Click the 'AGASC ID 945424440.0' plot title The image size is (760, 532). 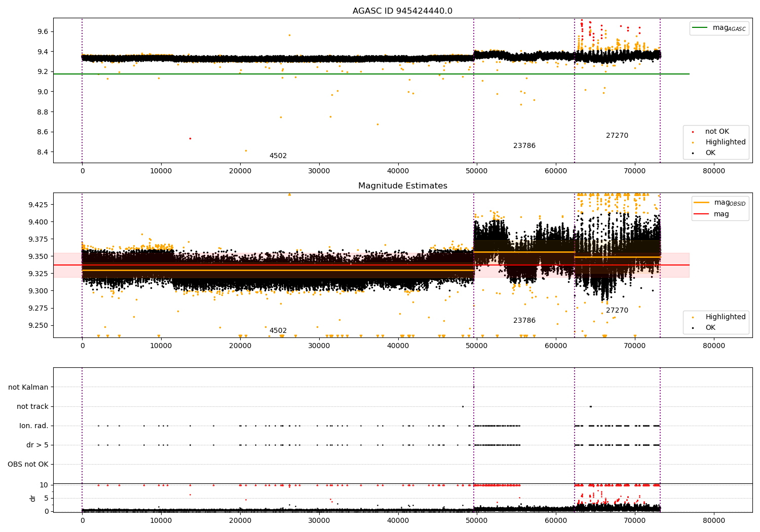[x=402, y=11]
